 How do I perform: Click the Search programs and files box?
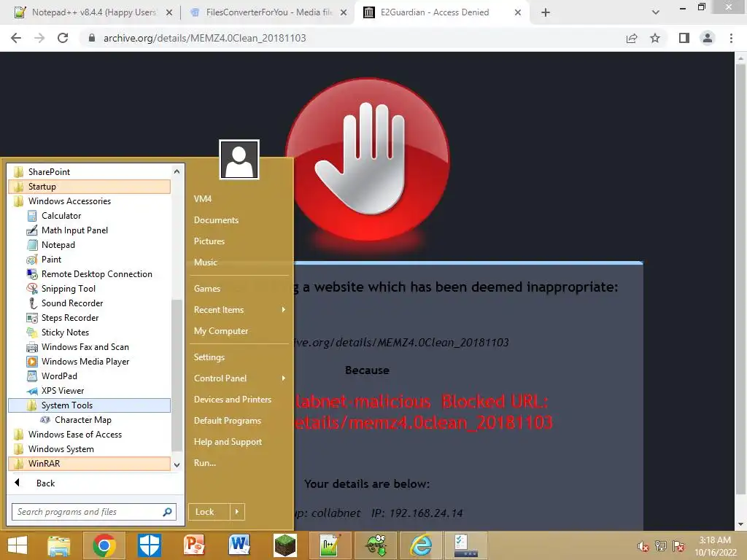93,512
